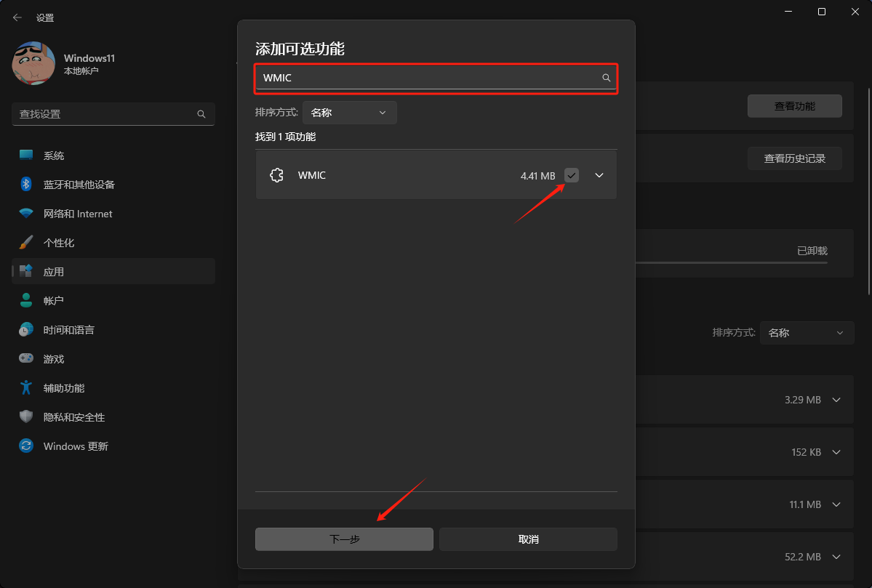Expand the WMIC feature details chevron
The height and width of the screenshot is (588, 872).
point(599,175)
